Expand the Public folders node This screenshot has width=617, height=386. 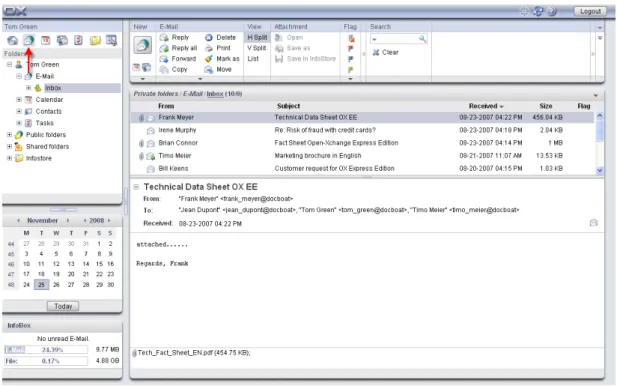coord(9,135)
